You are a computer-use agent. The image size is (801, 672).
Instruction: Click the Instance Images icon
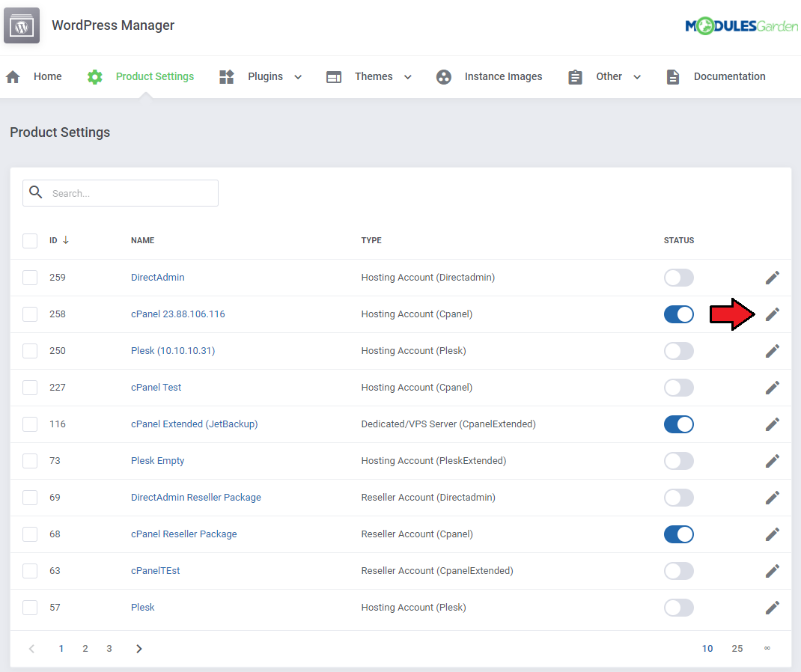[443, 77]
